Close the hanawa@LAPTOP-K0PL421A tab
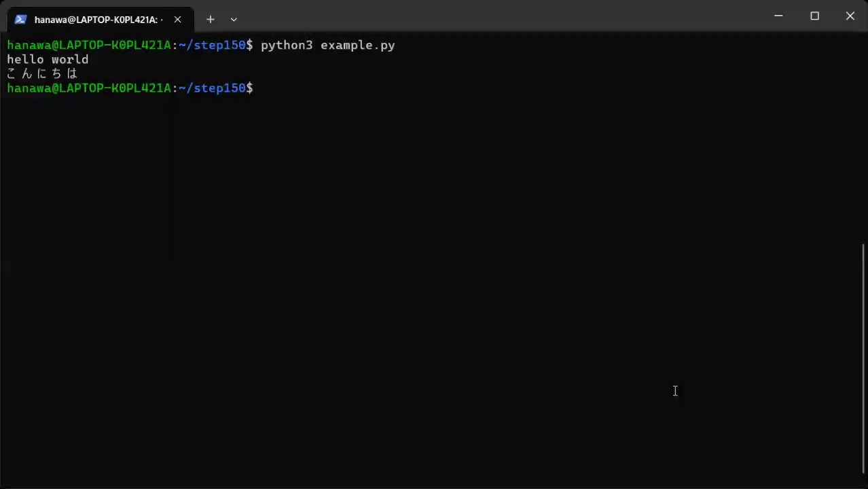The height and width of the screenshot is (489, 868). point(177,20)
